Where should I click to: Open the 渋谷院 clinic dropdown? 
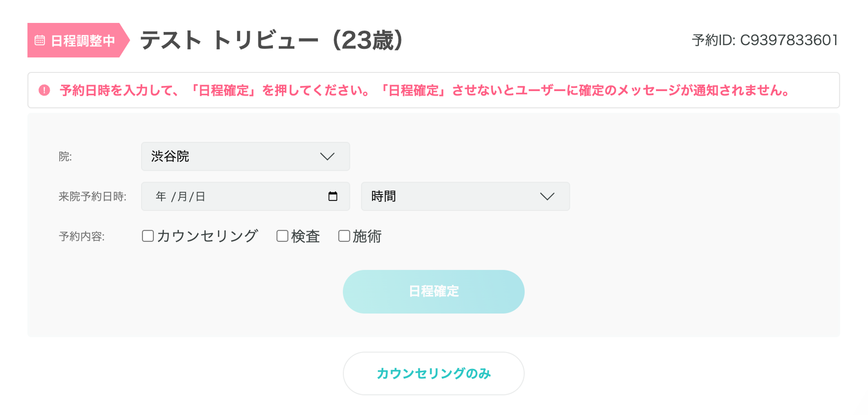click(245, 157)
